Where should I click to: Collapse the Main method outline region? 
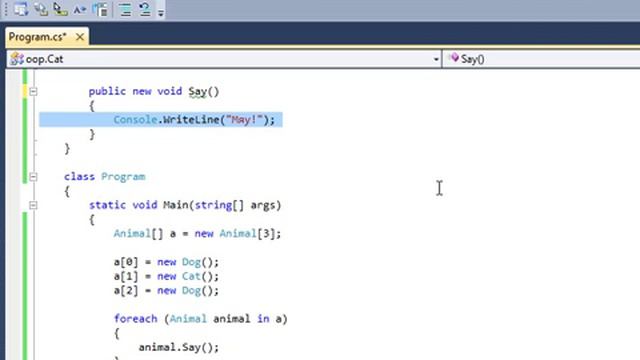point(33,205)
